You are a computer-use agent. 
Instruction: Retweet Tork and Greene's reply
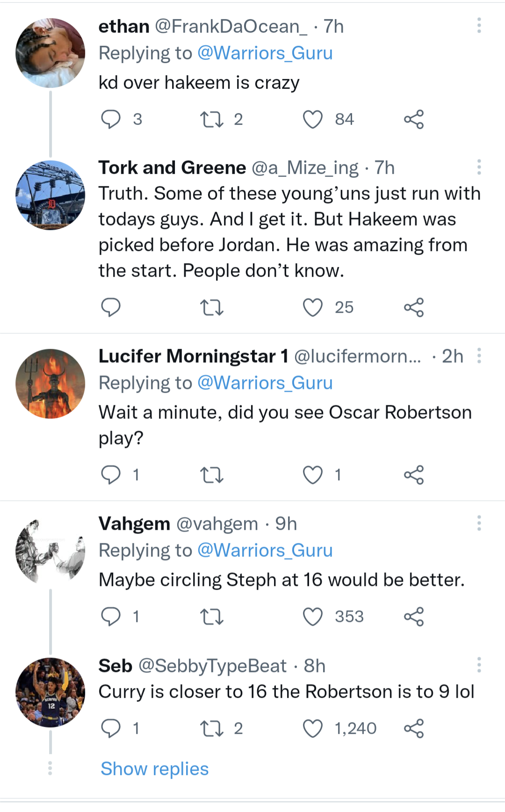212,307
